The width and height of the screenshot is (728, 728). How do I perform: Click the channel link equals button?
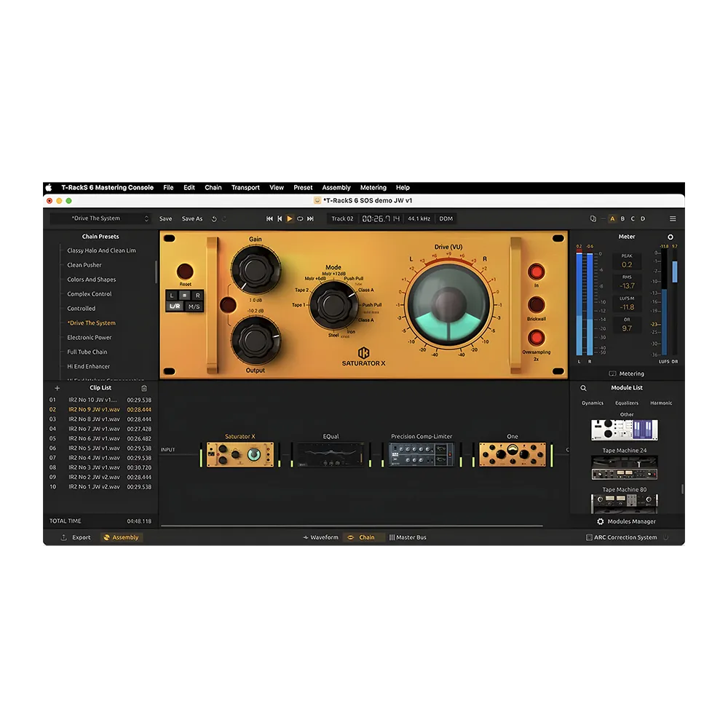pyautogui.click(x=184, y=296)
